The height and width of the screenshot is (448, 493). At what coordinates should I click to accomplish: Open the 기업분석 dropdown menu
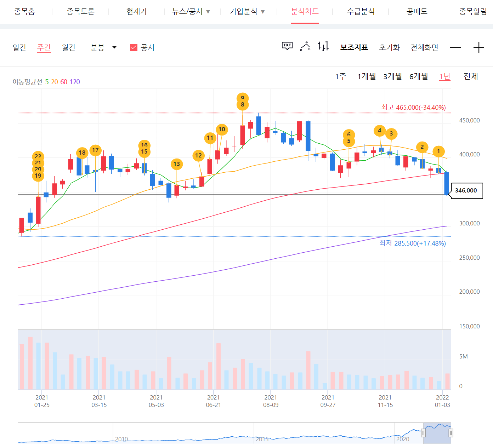tap(247, 12)
